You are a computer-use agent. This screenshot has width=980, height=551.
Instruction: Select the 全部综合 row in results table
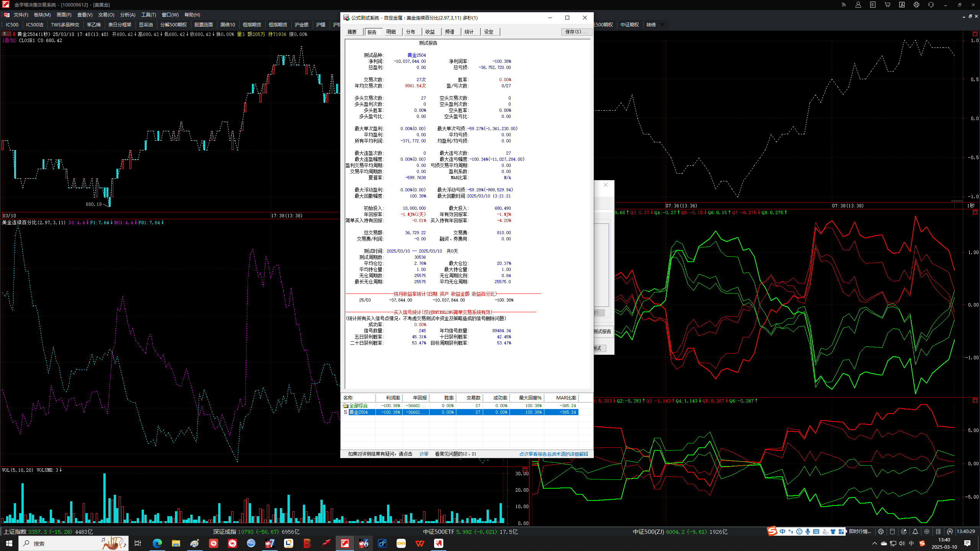[460, 406]
